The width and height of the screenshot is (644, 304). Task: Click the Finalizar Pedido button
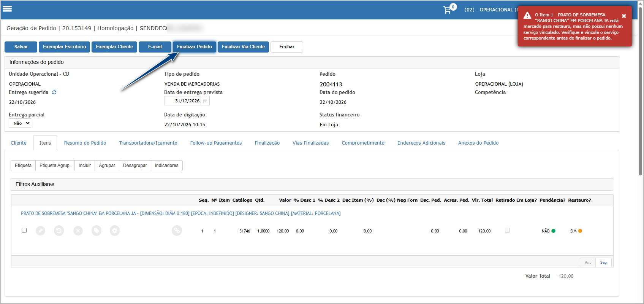pos(195,47)
